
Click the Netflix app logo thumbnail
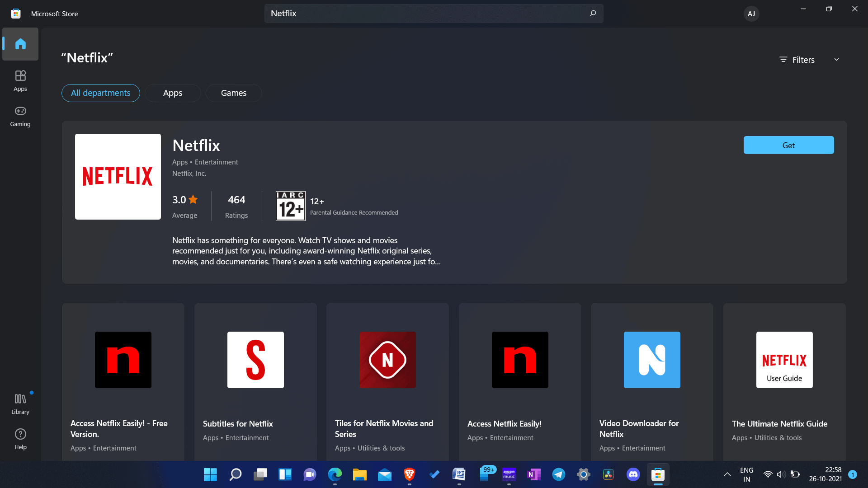tap(118, 176)
